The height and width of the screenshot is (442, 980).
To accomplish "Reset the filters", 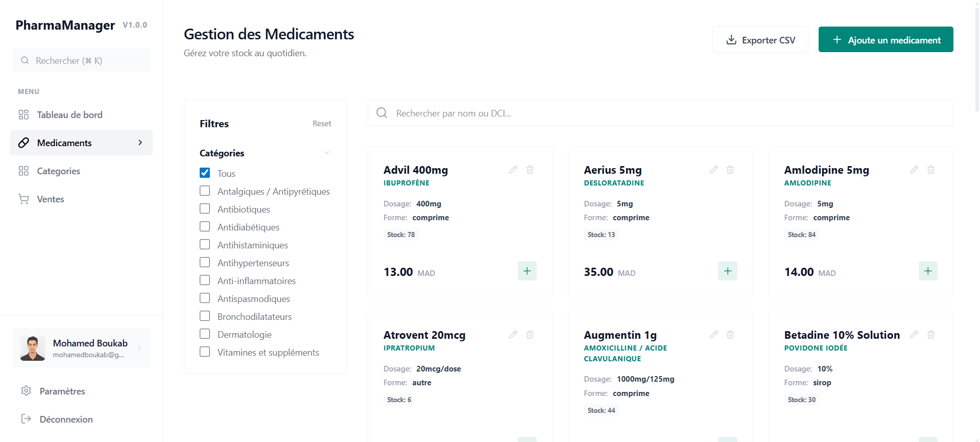I will tap(322, 124).
